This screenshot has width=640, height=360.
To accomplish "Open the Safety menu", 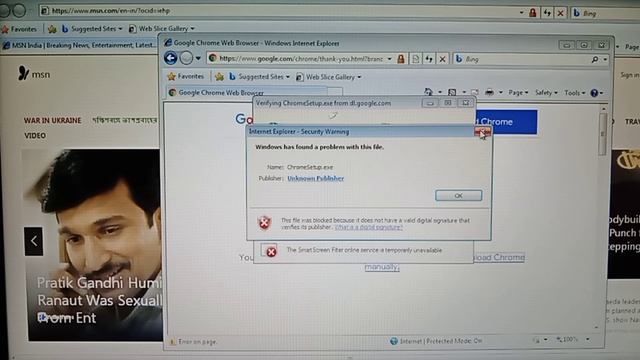I will pyautogui.click(x=546, y=93).
